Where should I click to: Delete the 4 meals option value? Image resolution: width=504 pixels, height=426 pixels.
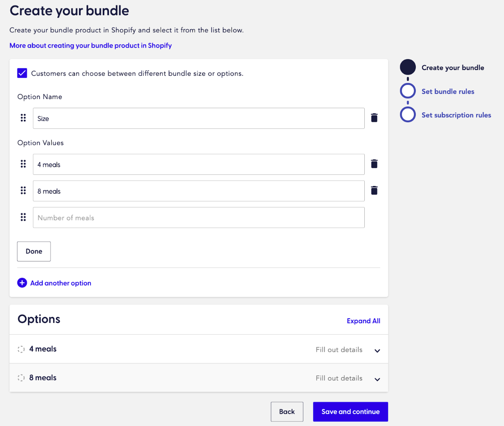coord(374,164)
